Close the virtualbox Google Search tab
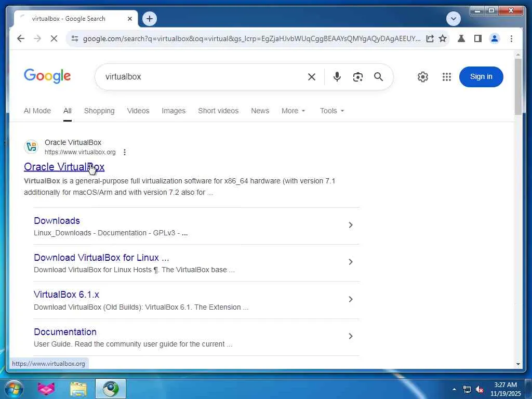Image resolution: width=532 pixels, height=399 pixels. coord(129,19)
